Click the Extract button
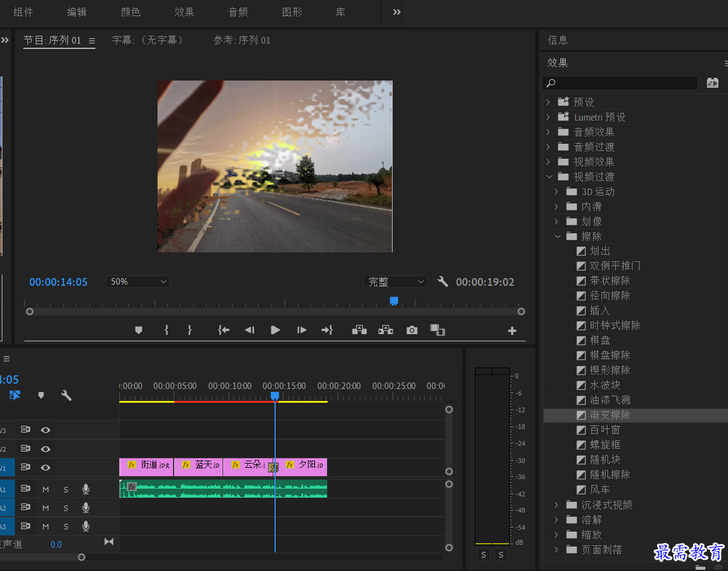The image size is (728, 571). [385, 330]
